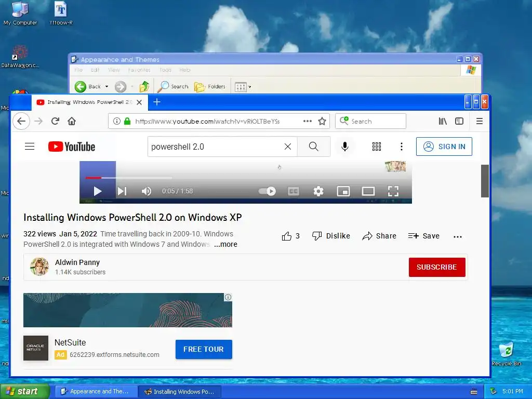
Task: Open page actions three-dot menu in address bar
Action: pyautogui.click(x=308, y=121)
